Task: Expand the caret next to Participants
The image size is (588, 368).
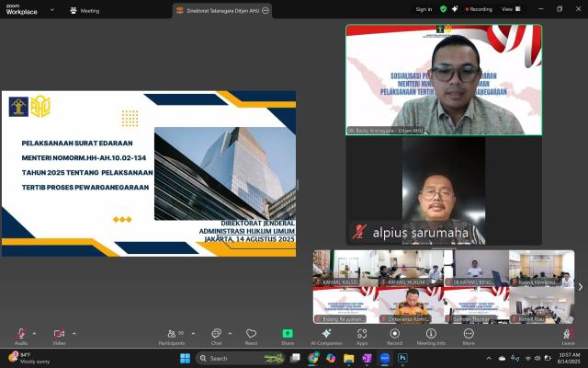Action: 191,333
